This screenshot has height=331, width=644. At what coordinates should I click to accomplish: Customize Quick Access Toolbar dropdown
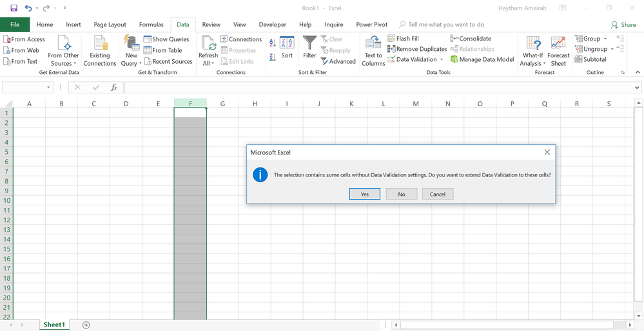pyautogui.click(x=65, y=8)
